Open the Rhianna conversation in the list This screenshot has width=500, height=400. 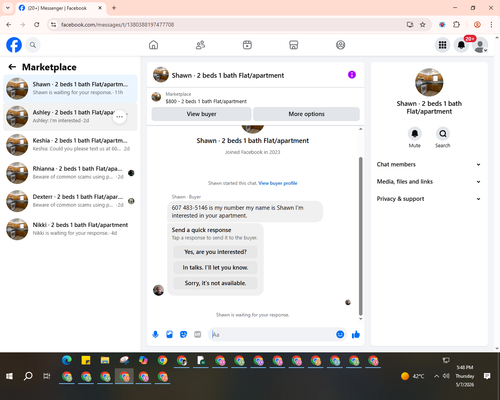(70, 173)
